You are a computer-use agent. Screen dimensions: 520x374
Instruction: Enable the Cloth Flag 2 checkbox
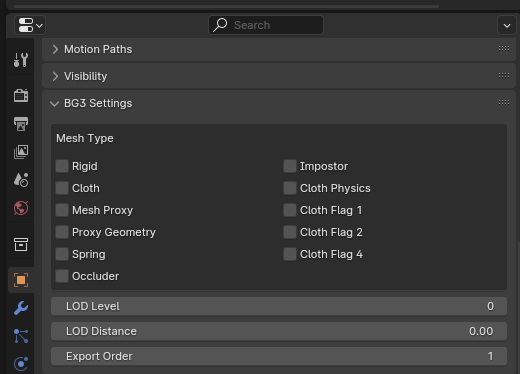tap(290, 232)
